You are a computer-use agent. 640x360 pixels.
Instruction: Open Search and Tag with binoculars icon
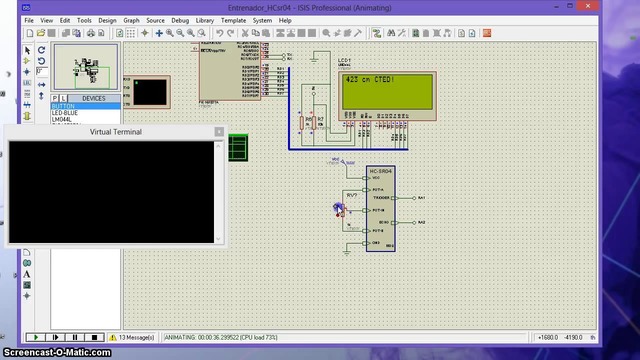391,33
